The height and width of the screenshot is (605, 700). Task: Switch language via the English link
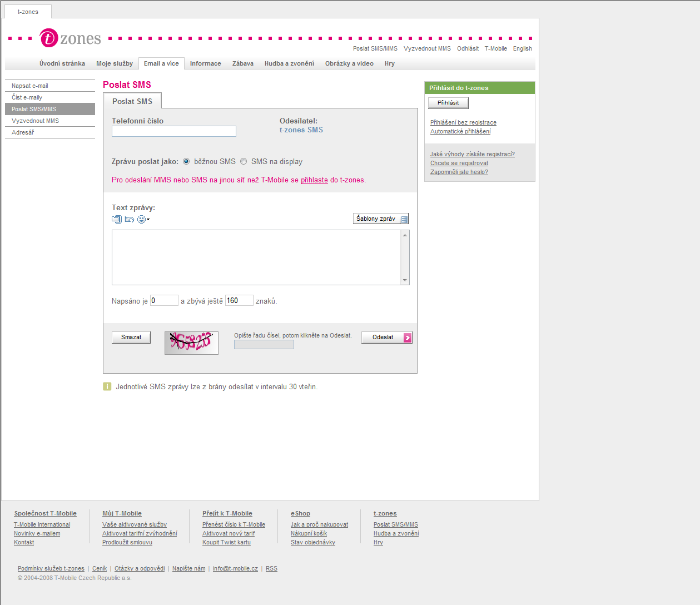(523, 49)
